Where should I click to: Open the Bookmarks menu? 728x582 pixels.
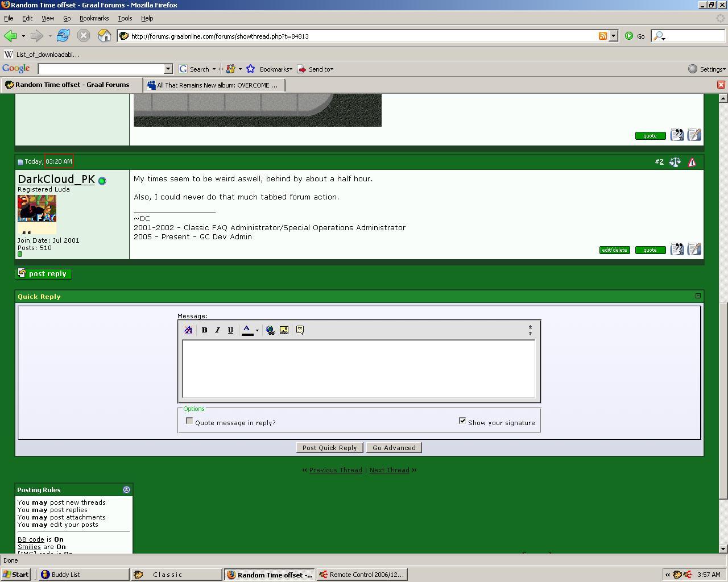coord(94,18)
